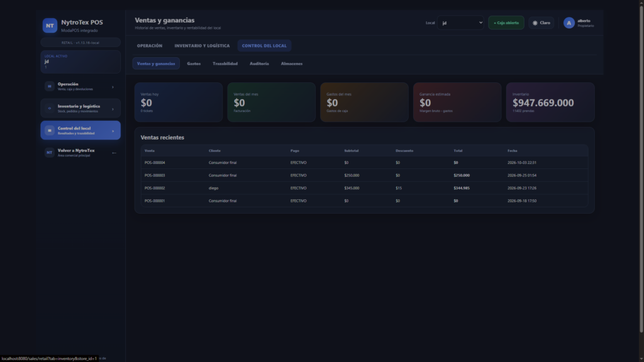The height and width of the screenshot is (362, 644).
Task: Click the Control del local sidebar icon
Action: [49, 131]
